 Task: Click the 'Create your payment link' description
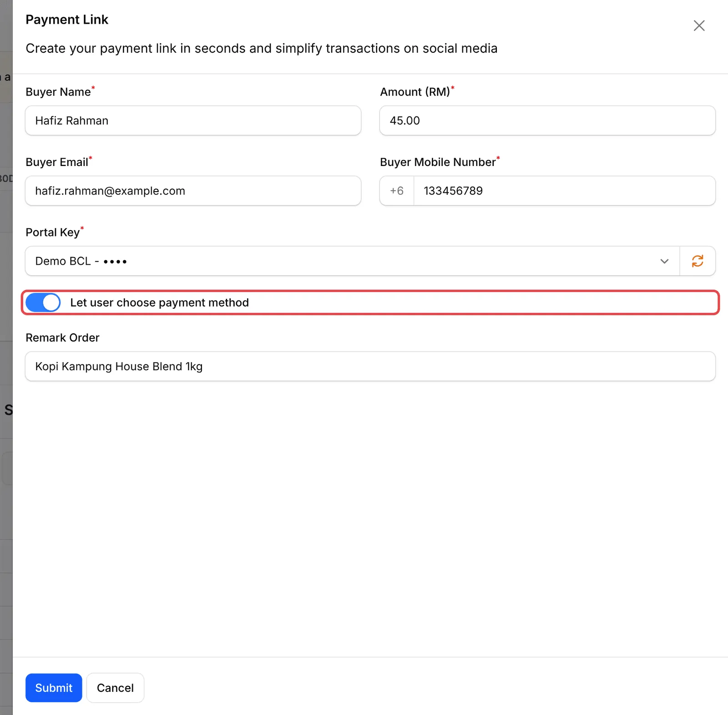(x=262, y=48)
